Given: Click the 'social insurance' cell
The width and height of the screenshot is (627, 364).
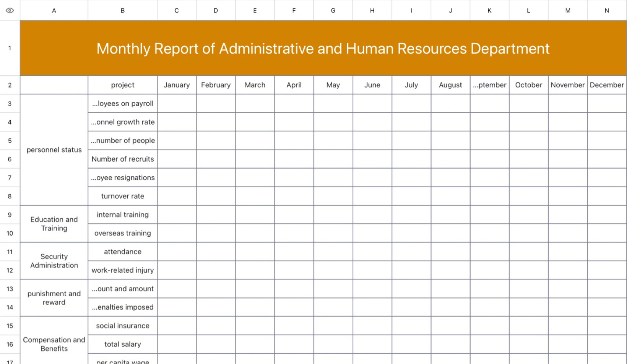Looking at the screenshot, I should (x=123, y=326).
